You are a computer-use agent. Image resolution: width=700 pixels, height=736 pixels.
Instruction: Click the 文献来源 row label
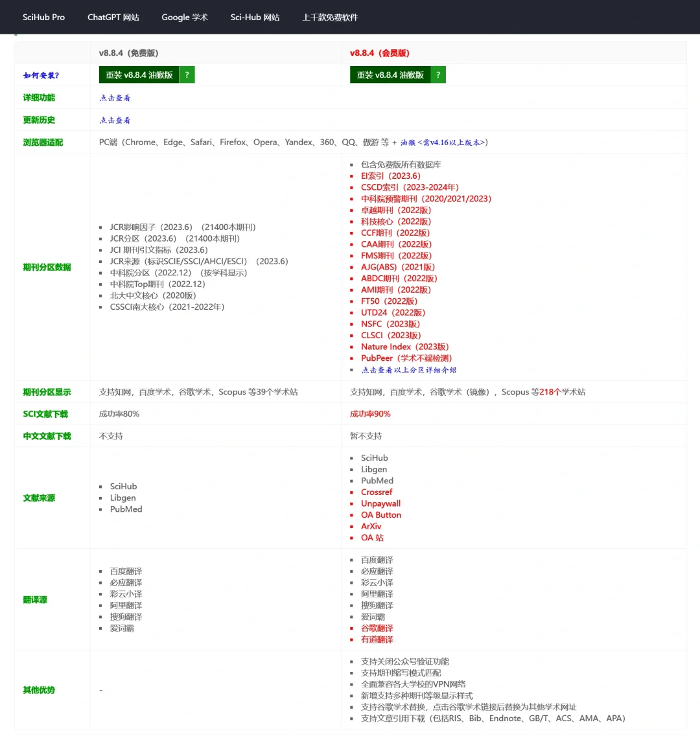39,498
